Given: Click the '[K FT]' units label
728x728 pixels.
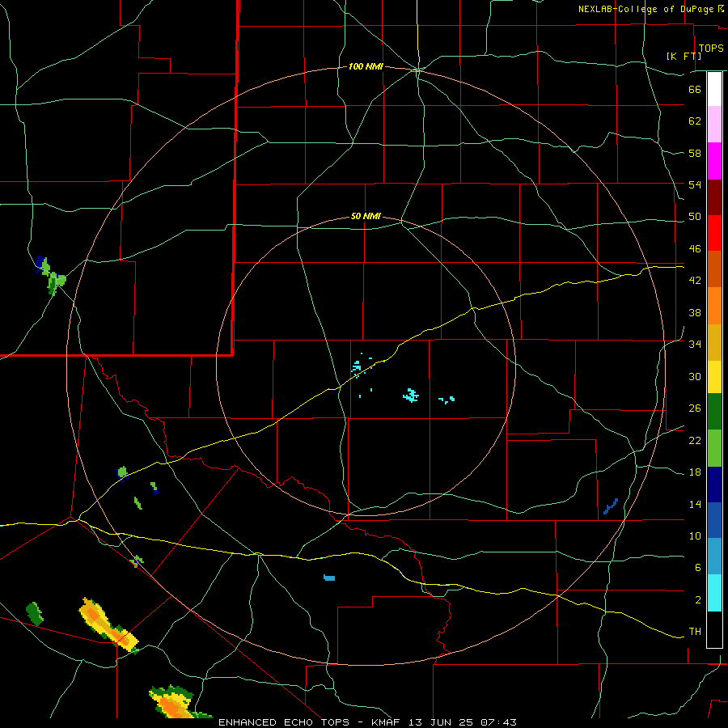Looking at the screenshot, I should tap(684, 56).
